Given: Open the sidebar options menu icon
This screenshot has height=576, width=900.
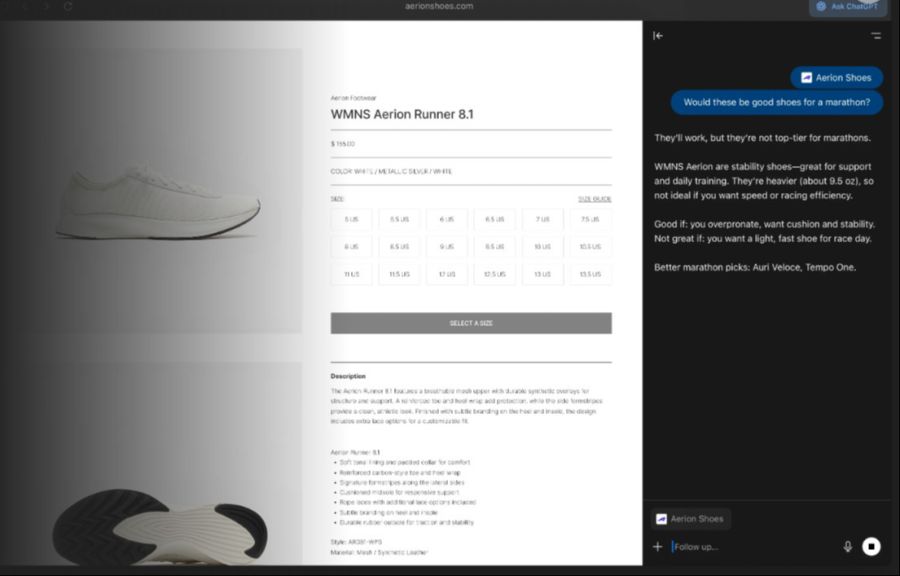Looking at the screenshot, I should pos(875,36).
